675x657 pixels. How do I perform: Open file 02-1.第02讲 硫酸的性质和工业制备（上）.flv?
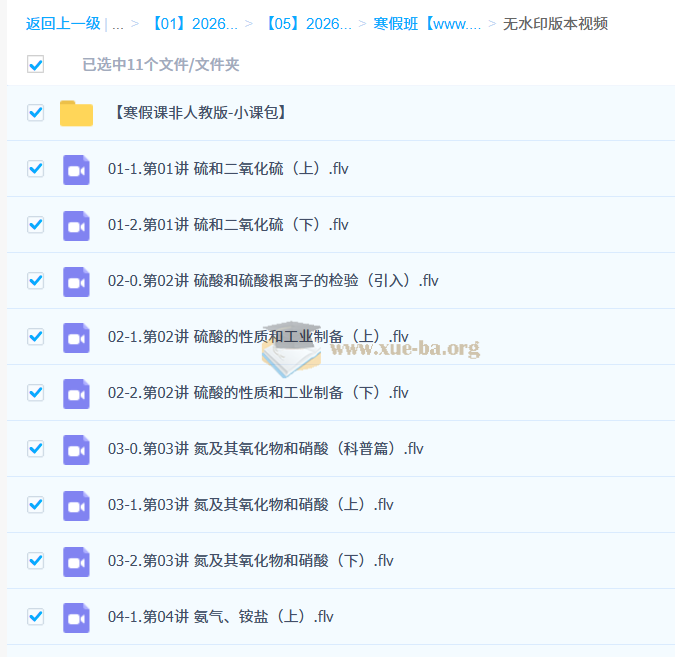258,337
